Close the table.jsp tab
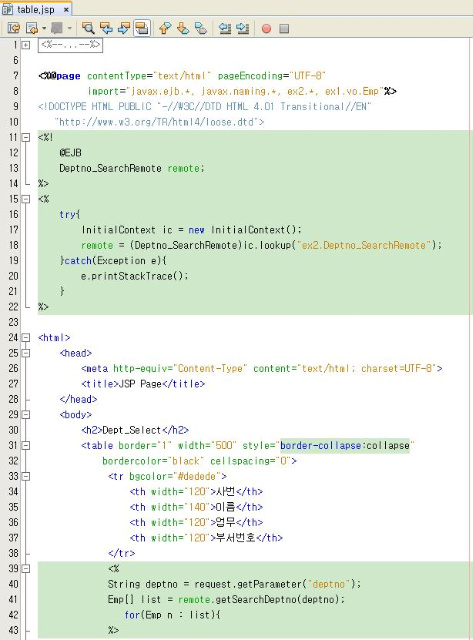The width and height of the screenshot is (473, 640). pos(66,9)
